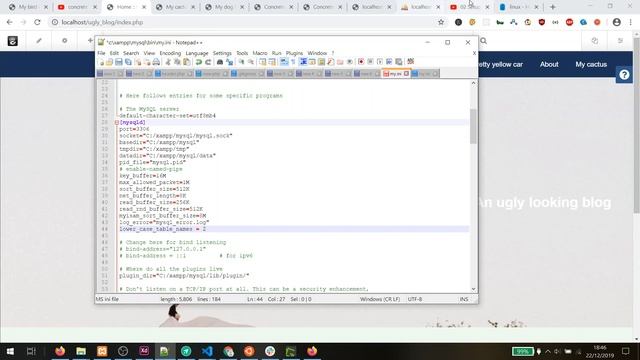Open the Edit menu in Notepad++
Viewport: 640px width, 360px height.
114,53
